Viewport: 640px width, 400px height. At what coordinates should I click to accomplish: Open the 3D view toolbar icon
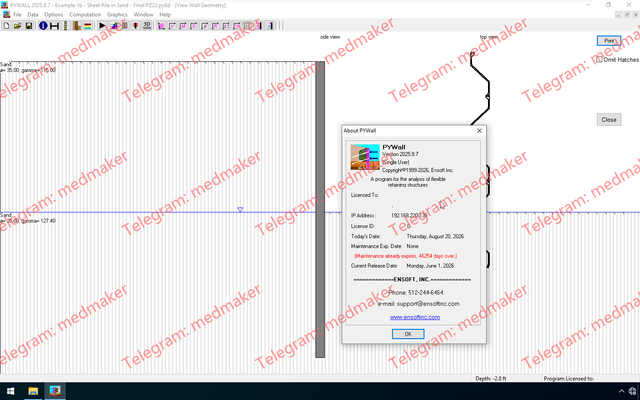pos(147,26)
